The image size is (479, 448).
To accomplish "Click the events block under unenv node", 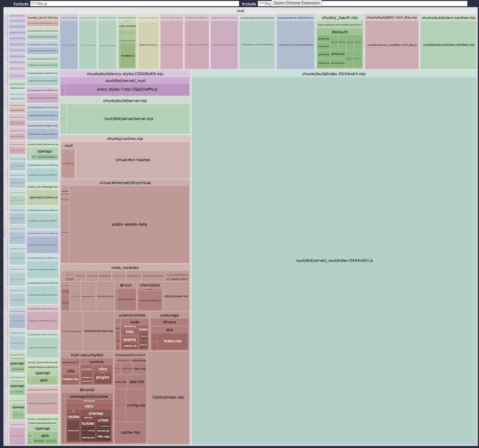I will point(130,340).
